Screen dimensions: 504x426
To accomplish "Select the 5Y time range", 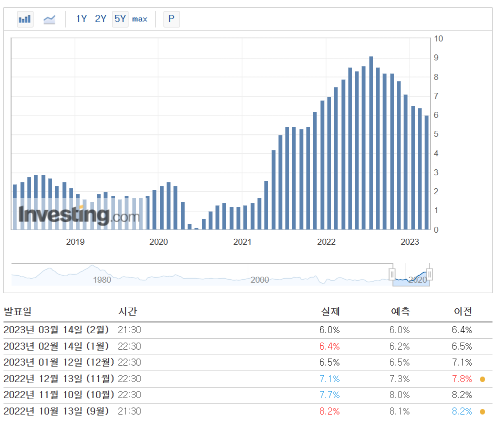I will point(120,19).
